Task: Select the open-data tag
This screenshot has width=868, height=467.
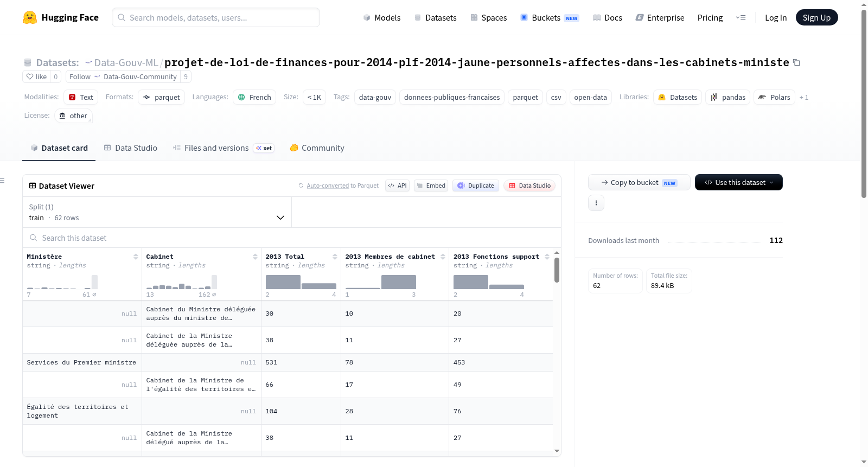Action: (590, 97)
